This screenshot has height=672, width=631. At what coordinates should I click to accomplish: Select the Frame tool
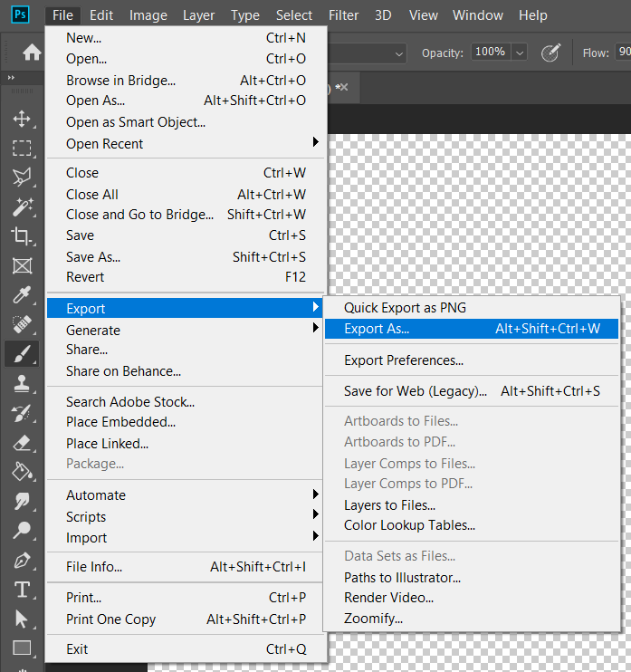tap(22, 265)
